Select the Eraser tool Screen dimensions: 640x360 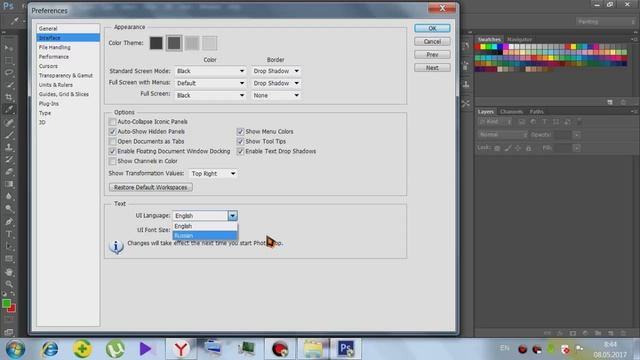tap(9, 172)
